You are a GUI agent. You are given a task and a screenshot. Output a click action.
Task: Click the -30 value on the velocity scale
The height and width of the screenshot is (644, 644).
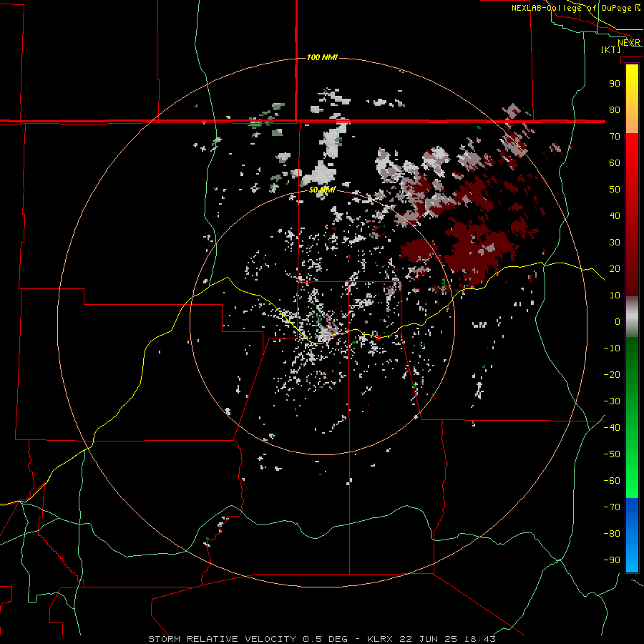coord(612,401)
